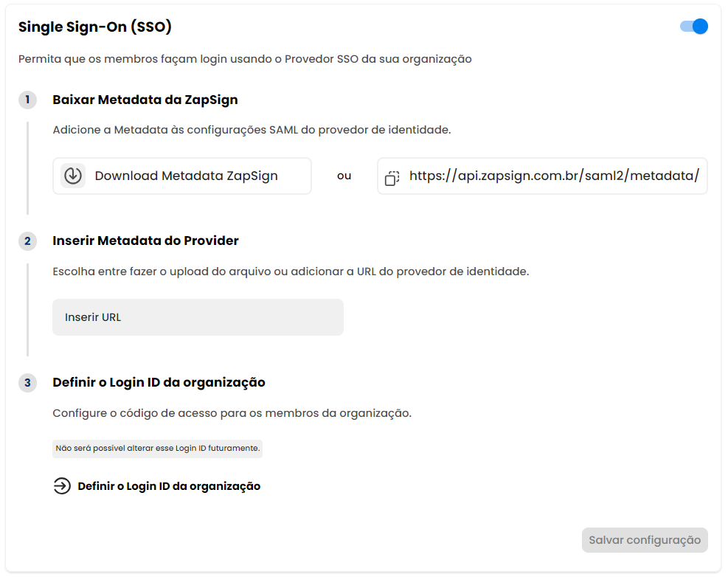Select the Baixar Metadata da ZapSign heading
The width and height of the screenshot is (728, 577).
point(145,100)
